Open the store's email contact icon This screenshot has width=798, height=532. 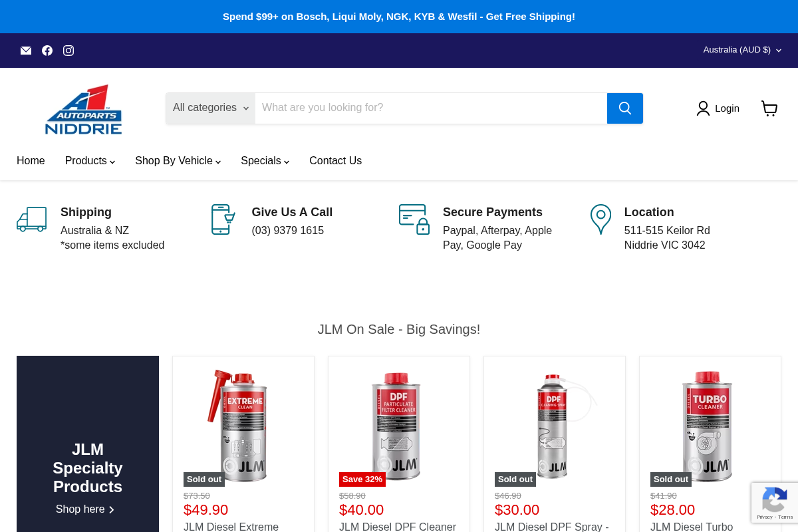click(26, 51)
